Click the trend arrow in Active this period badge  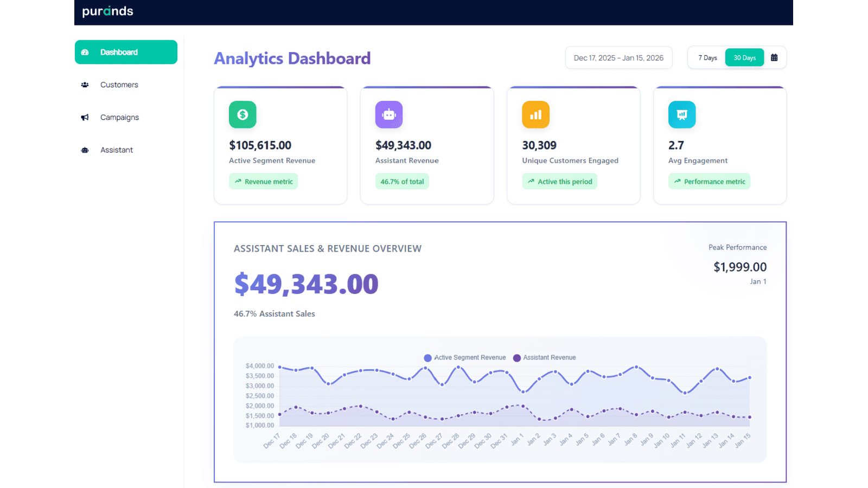coord(531,181)
